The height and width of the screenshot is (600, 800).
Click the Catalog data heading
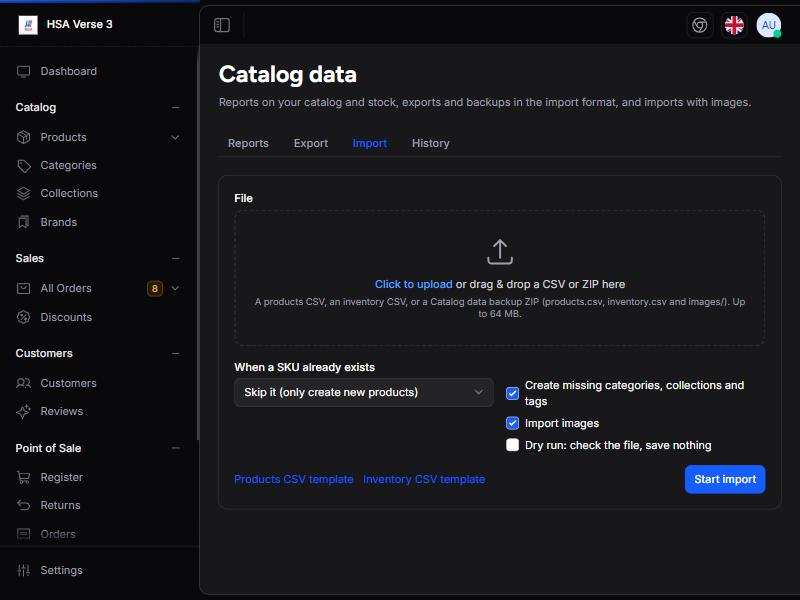[x=288, y=74]
